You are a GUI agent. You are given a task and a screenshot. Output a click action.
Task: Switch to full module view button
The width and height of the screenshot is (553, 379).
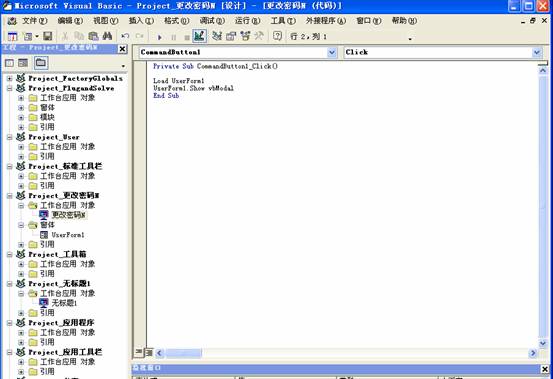point(149,352)
